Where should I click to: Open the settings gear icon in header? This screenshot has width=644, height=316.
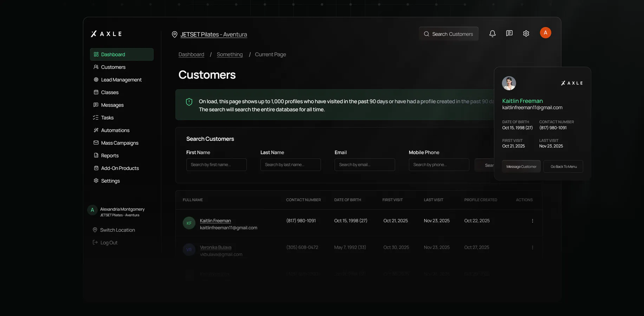pos(526,34)
